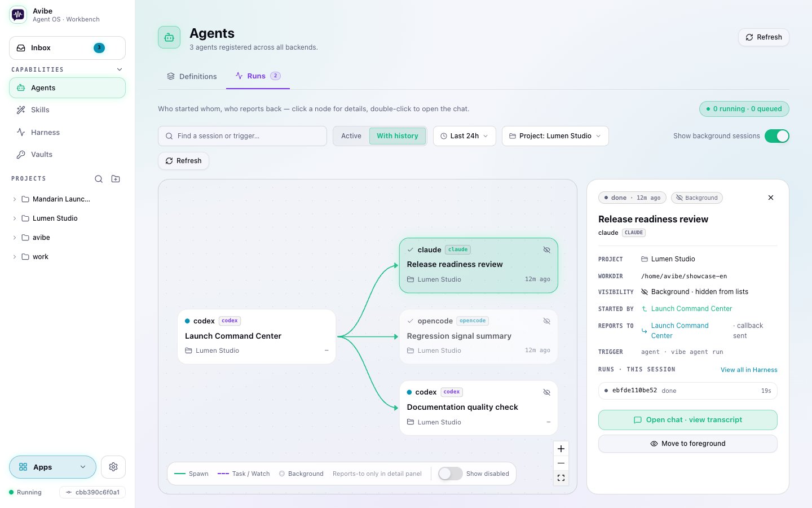Open View all in Harness link
The width and height of the screenshot is (812, 508).
coord(749,370)
